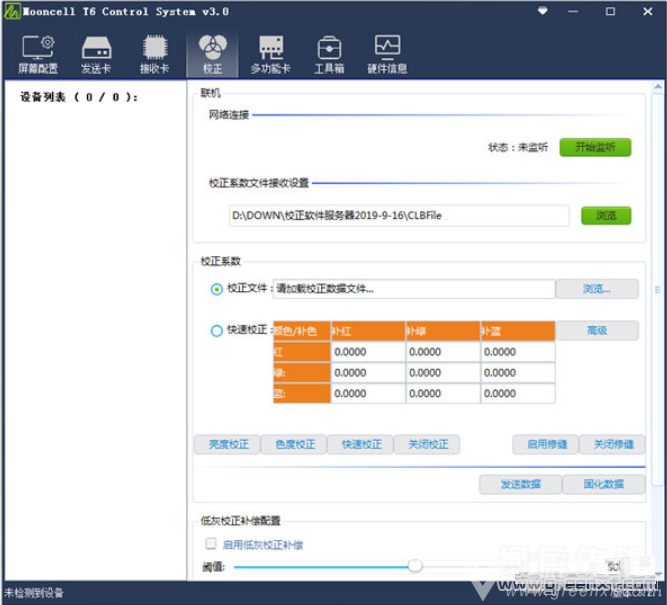The height and width of the screenshot is (605, 667).
Task: Click the right panel vertical scrollbar thumb
Action: [658, 289]
